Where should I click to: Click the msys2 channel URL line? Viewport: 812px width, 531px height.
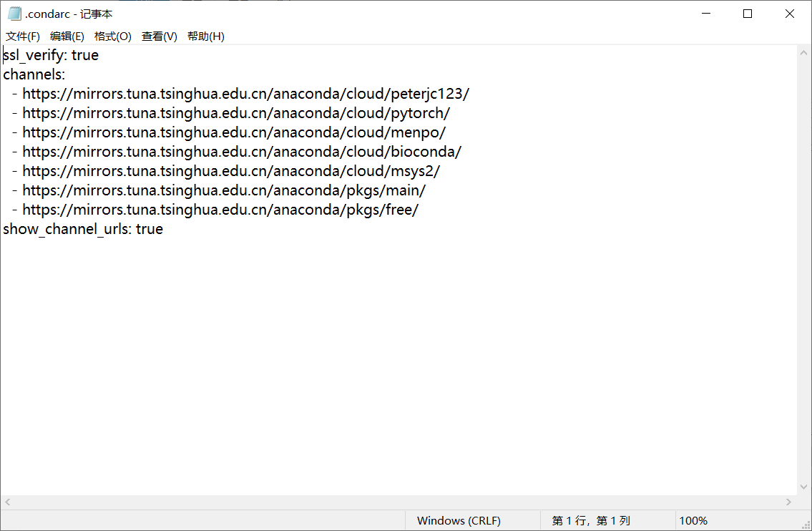click(226, 171)
